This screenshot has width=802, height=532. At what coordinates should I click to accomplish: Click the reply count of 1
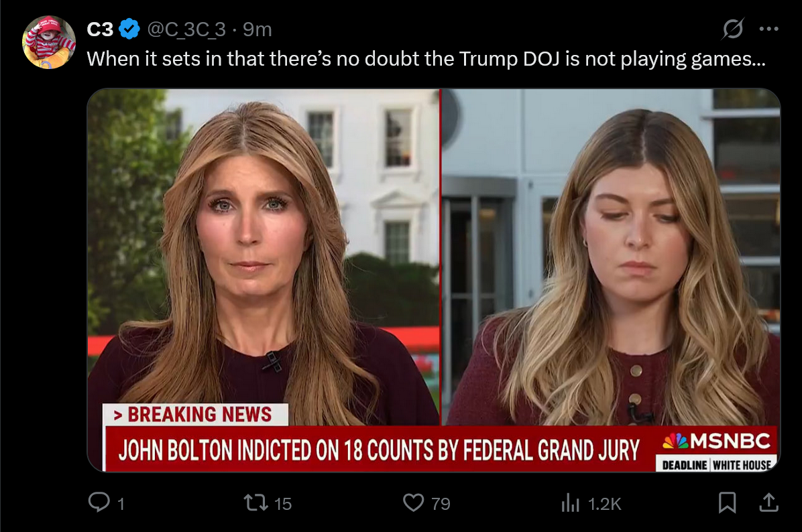click(121, 504)
